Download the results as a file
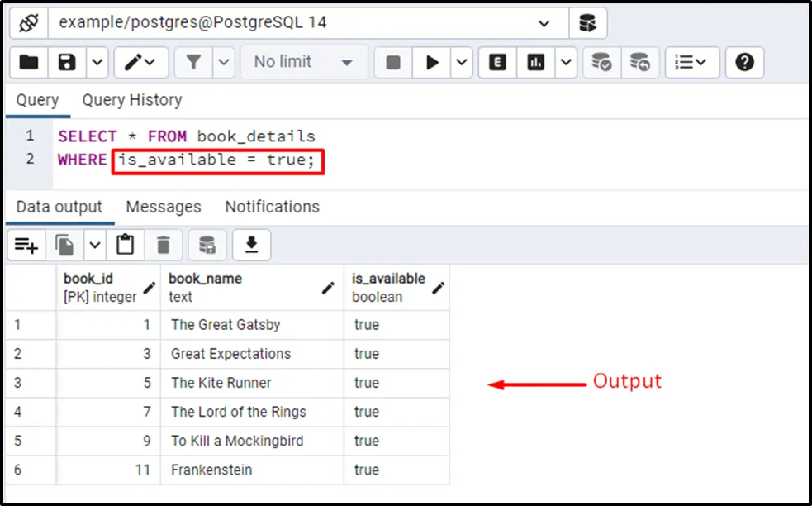812x506 pixels. pyautogui.click(x=251, y=245)
